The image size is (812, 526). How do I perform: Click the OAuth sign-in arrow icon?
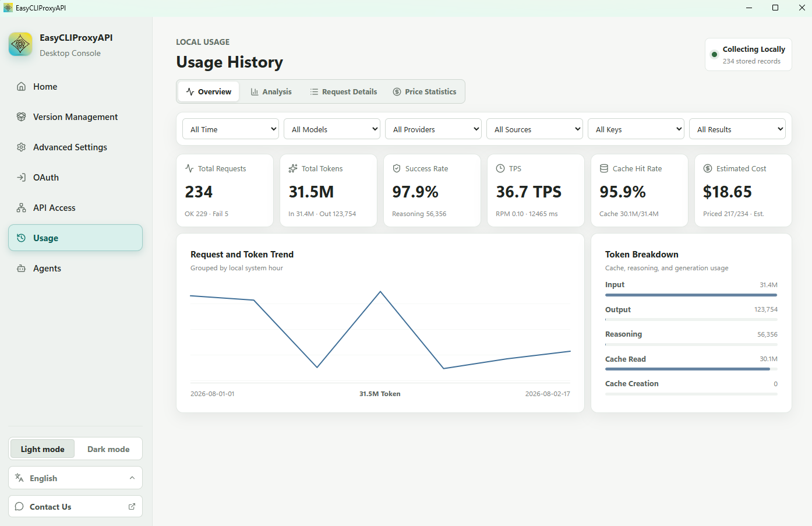click(22, 177)
